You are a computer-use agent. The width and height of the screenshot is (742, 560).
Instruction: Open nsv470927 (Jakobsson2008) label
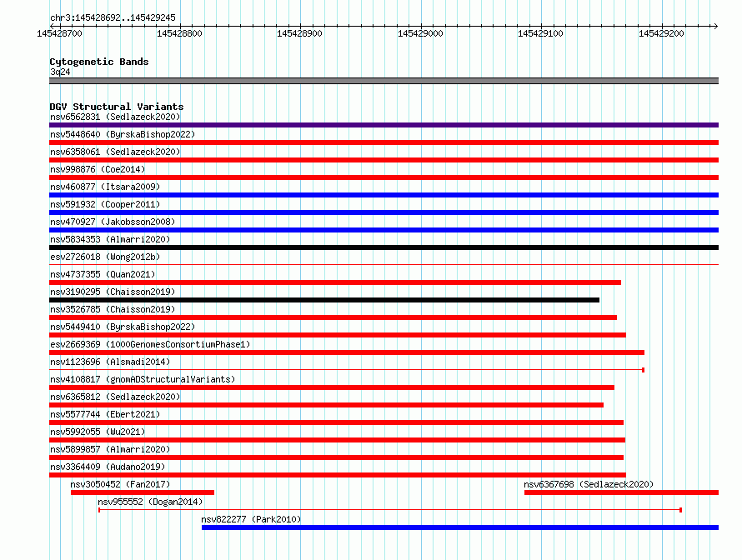(113, 222)
